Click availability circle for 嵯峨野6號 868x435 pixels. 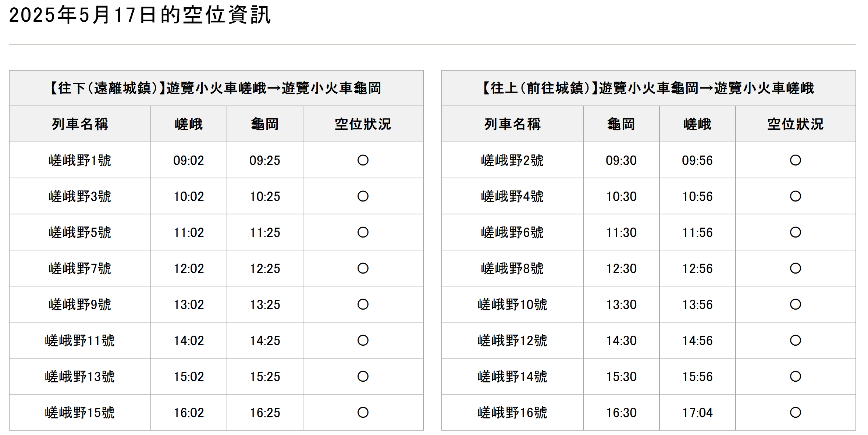pyautogui.click(x=795, y=232)
